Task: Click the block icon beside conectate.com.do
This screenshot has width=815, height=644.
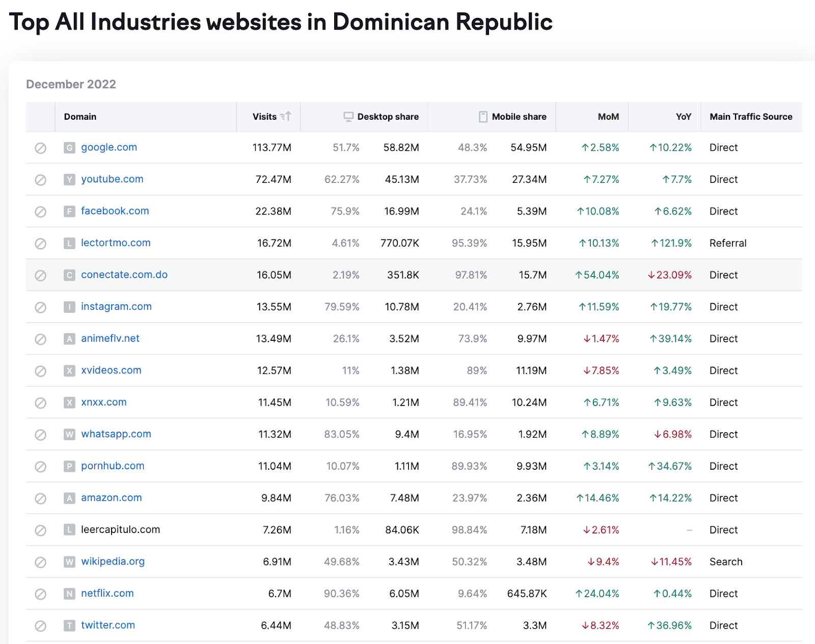Action: pos(40,275)
